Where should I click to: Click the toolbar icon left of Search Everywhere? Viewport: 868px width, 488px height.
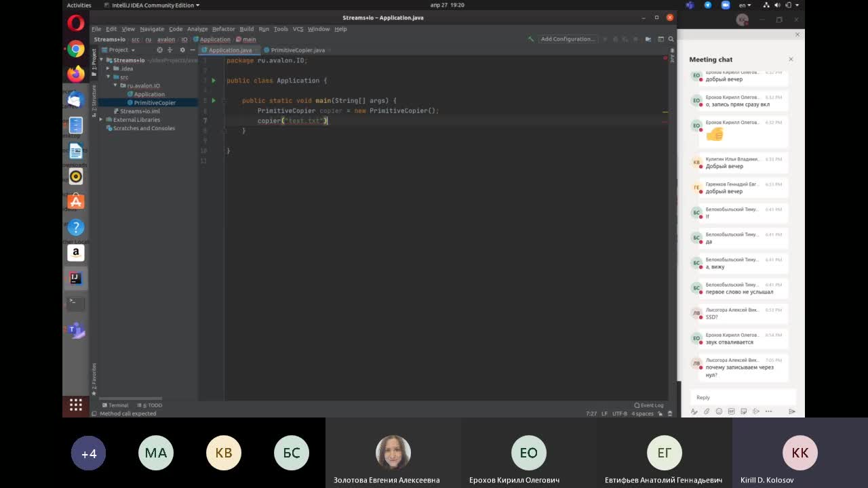click(x=660, y=39)
